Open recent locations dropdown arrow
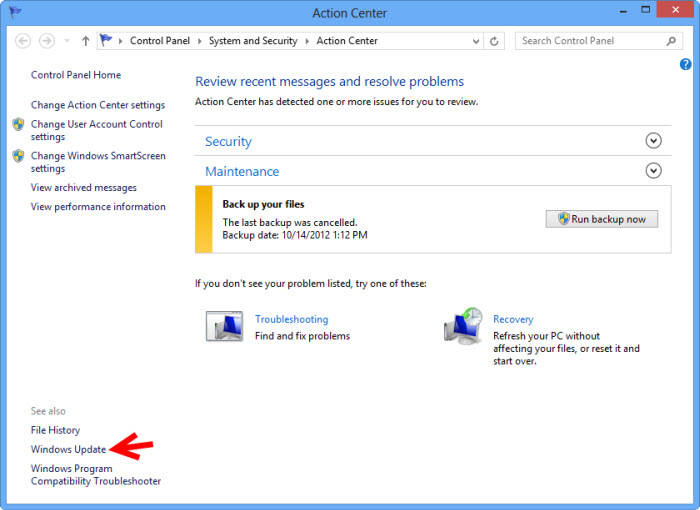700x510 pixels. tap(67, 41)
